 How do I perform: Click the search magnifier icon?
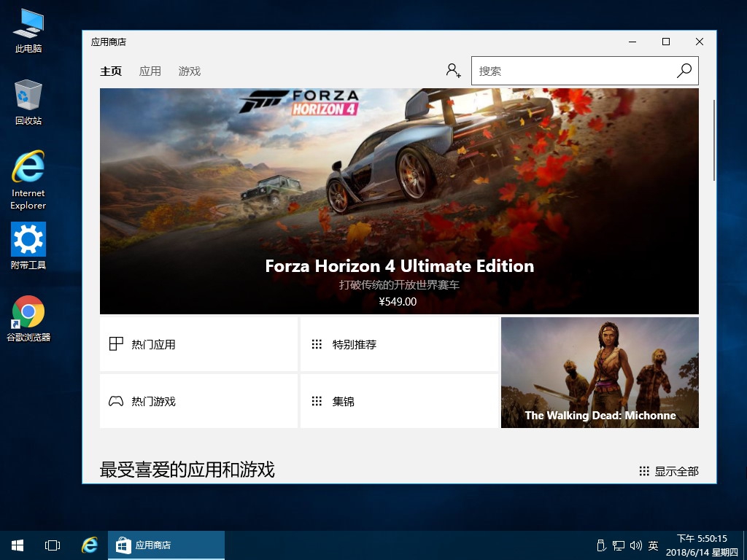[x=684, y=71]
